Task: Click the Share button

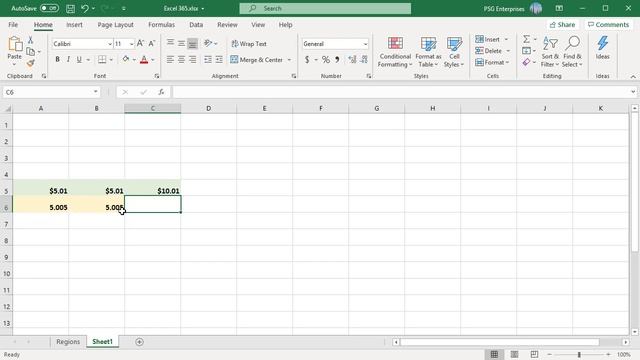Action: 562,25
